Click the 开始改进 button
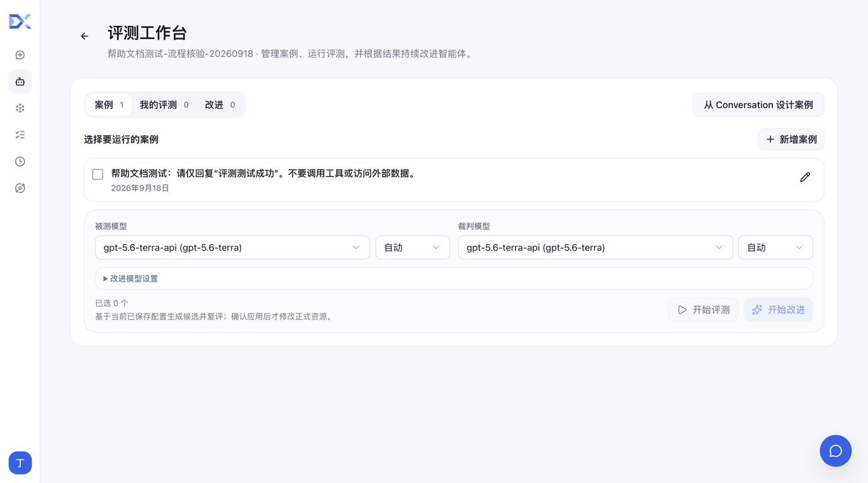The height and width of the screenshot is (483, 868). click(779, 310)
